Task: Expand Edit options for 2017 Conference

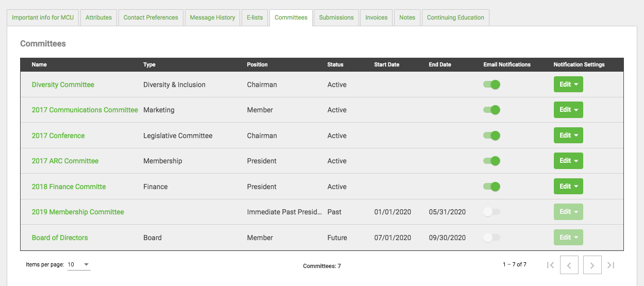Action: 568,136
